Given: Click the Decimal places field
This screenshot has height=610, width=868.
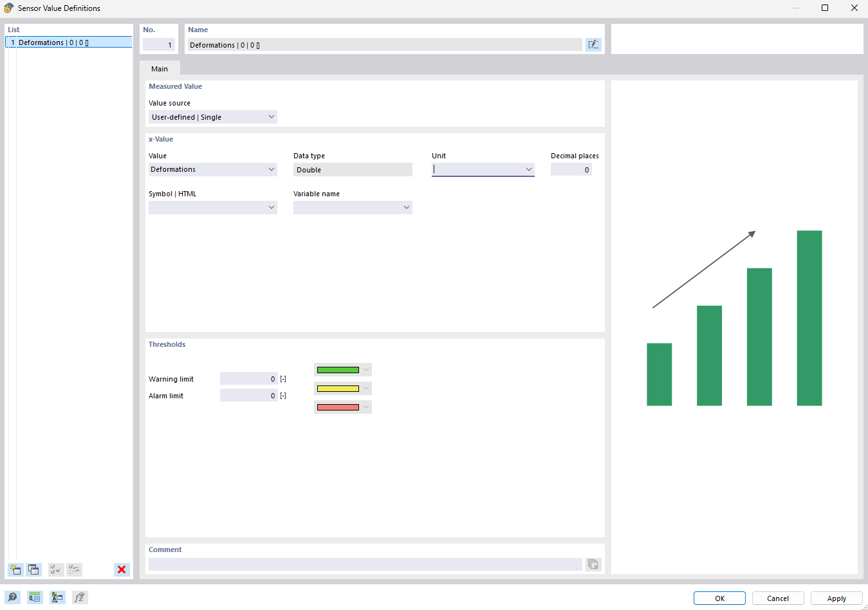Looking at the screenshot, I should [571, 170].
